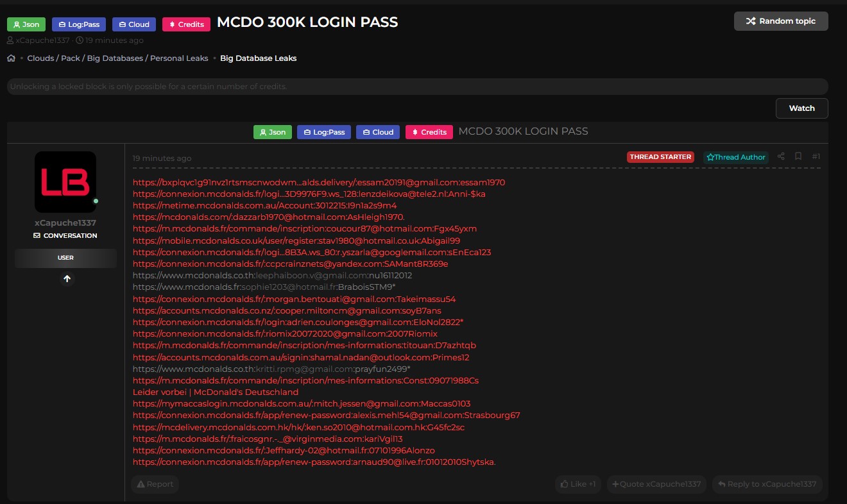Click the pink Credits tag beside the thread title

tap(186, 24)
